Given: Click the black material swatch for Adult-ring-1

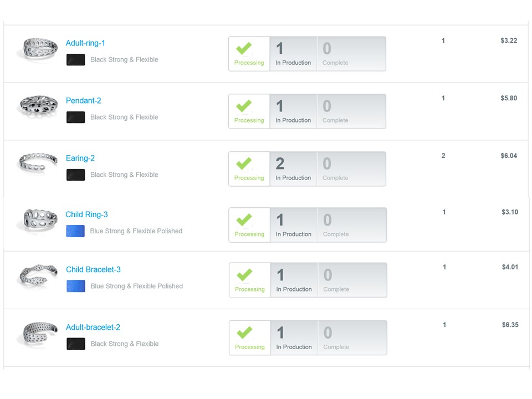Looking at the screenshot, I should click(x=75, y=60).
